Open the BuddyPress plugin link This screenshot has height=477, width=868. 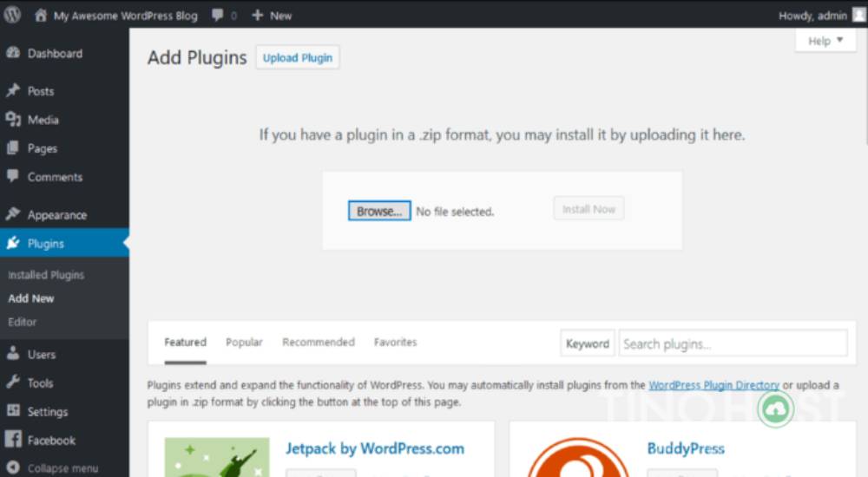tap(686, 448)
